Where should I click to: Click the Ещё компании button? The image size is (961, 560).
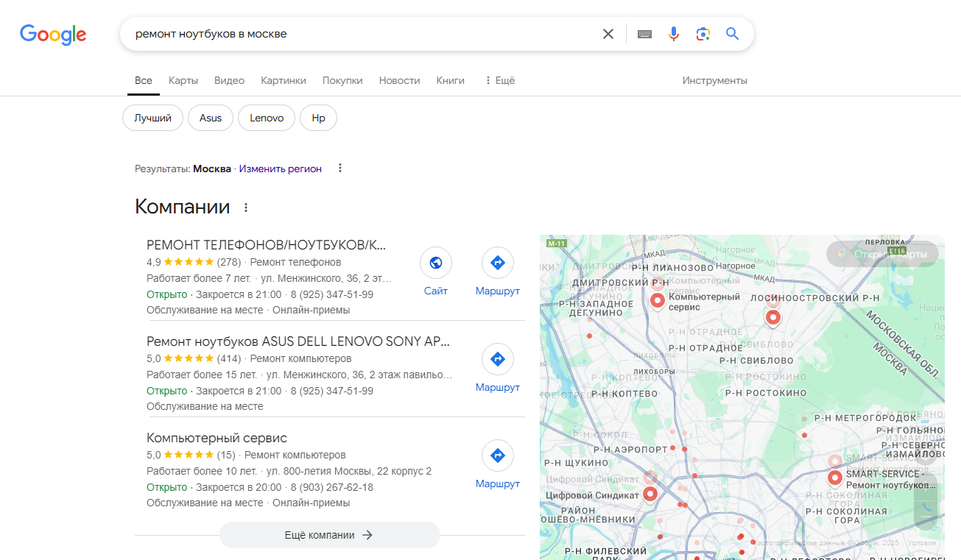pyautogui.click(x=329, y=535)
